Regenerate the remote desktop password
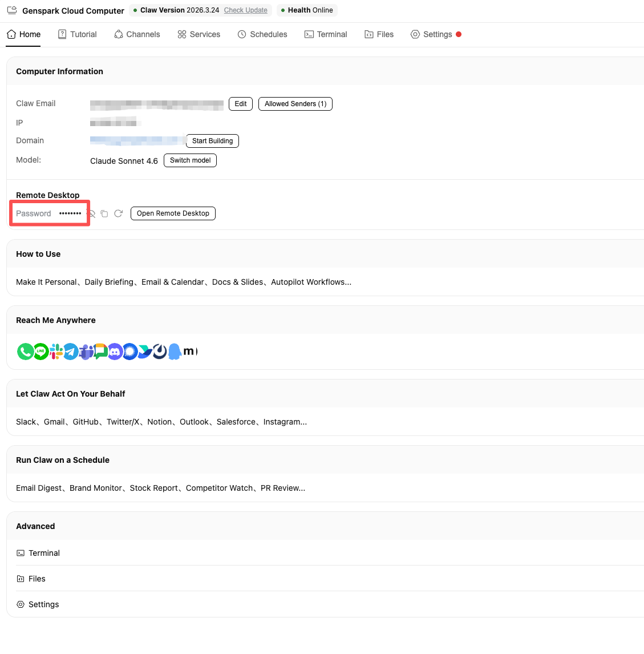The height and width of the screenshot is (654, 644). 119,213
